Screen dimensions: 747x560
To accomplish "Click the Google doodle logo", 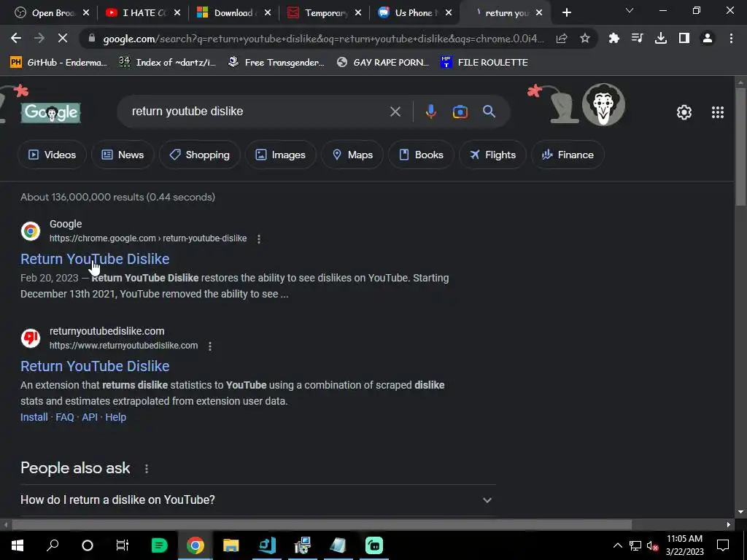I will (51, 113).
